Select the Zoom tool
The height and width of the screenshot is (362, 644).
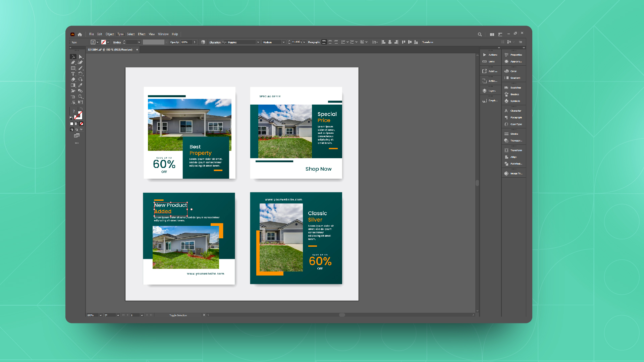point(80,97)
